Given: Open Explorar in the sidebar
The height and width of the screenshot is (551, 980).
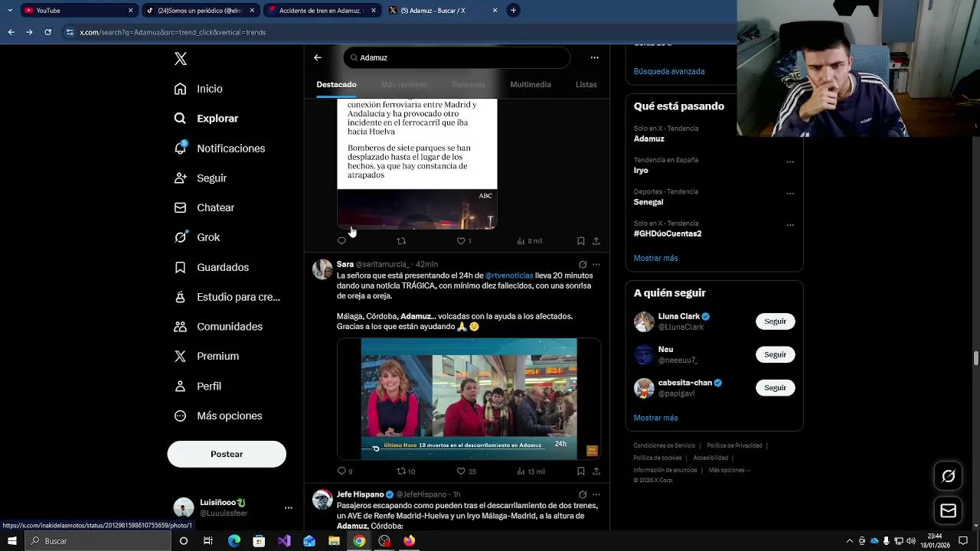Looking at the screenshot, I should point(206,119).
